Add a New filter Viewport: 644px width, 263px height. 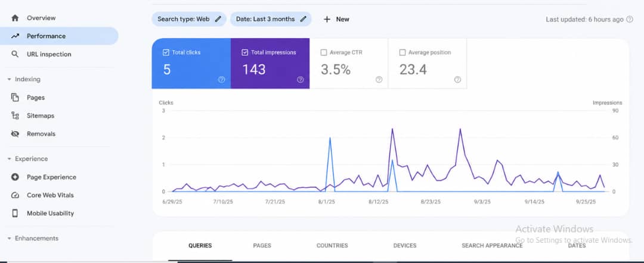pos(336,19)
